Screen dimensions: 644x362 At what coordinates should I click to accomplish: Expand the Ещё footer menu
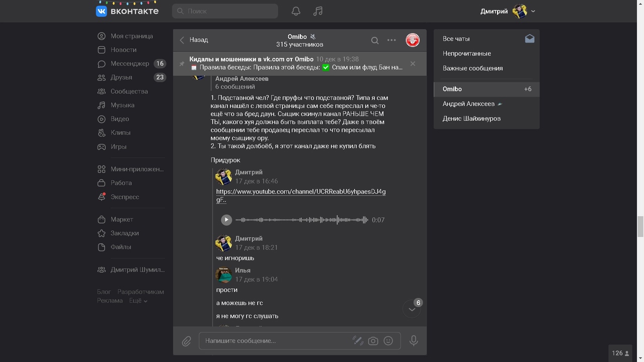tap(138, 301)
